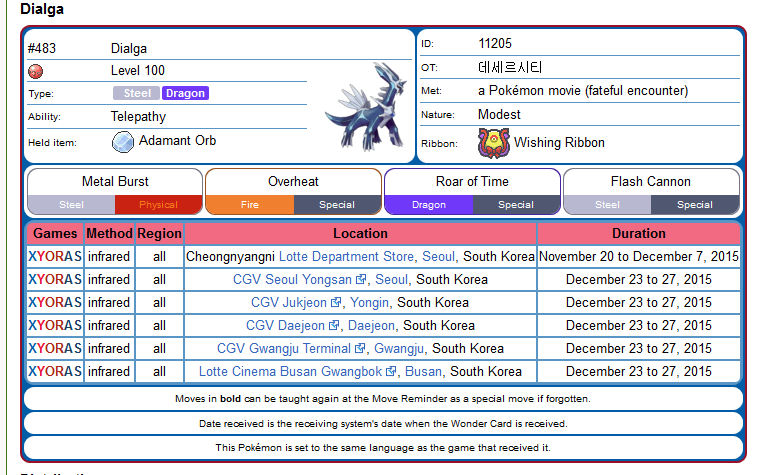The image size is (759, 475).
Task: Open the CGV Daejeon cinema link
Action: (285, 325)
